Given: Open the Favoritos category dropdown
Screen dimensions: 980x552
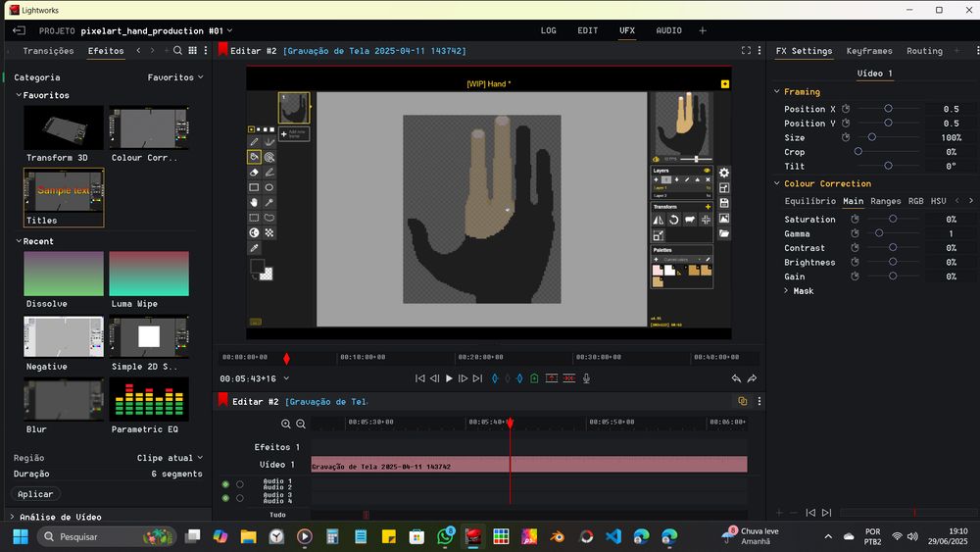Looking at the screenshot, I should pos(174,77).
